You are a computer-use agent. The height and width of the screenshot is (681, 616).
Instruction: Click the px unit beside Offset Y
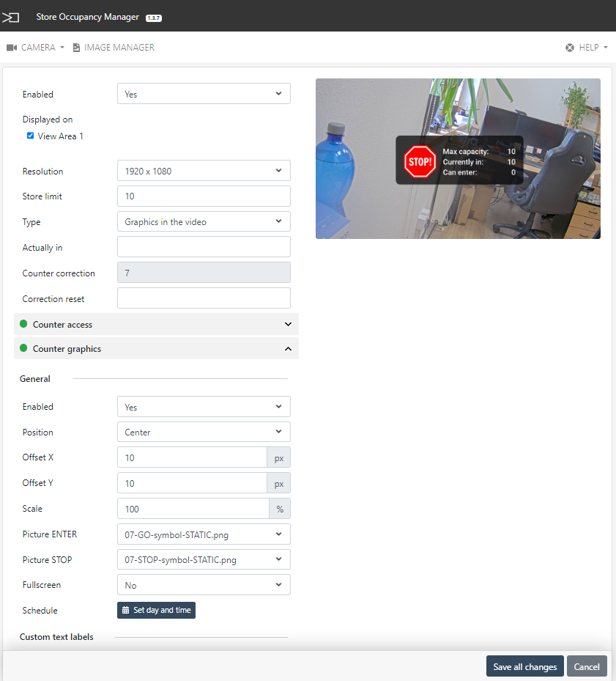click(278, 483)
